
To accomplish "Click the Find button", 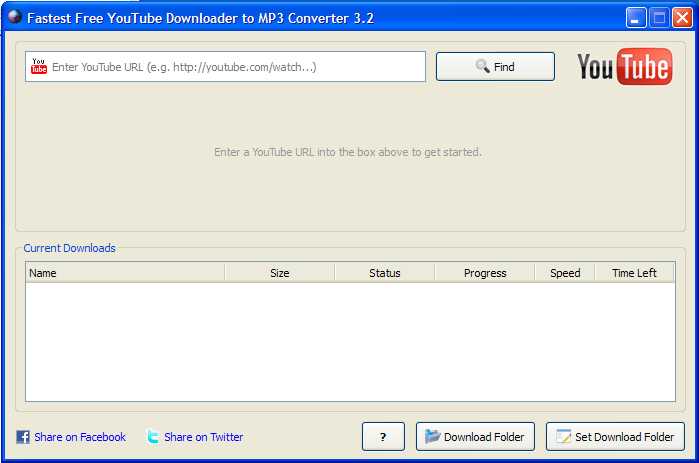I will coord(495,67).
